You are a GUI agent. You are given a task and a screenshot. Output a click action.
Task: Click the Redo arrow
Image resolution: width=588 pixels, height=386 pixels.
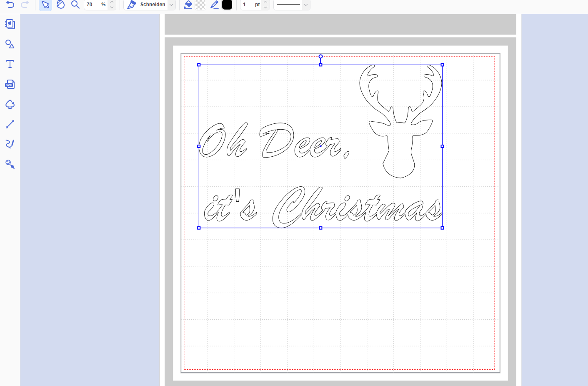coord(25,5)
